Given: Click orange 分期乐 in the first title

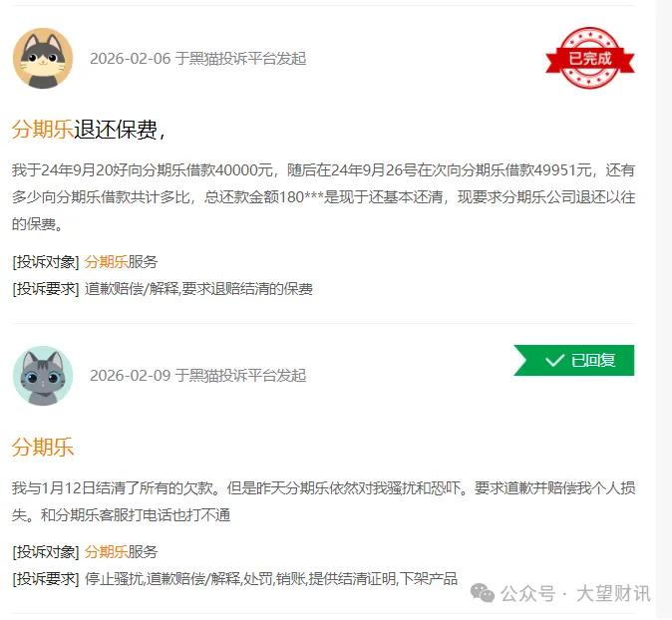Looking at the screenshot, I should click(43, 129).
